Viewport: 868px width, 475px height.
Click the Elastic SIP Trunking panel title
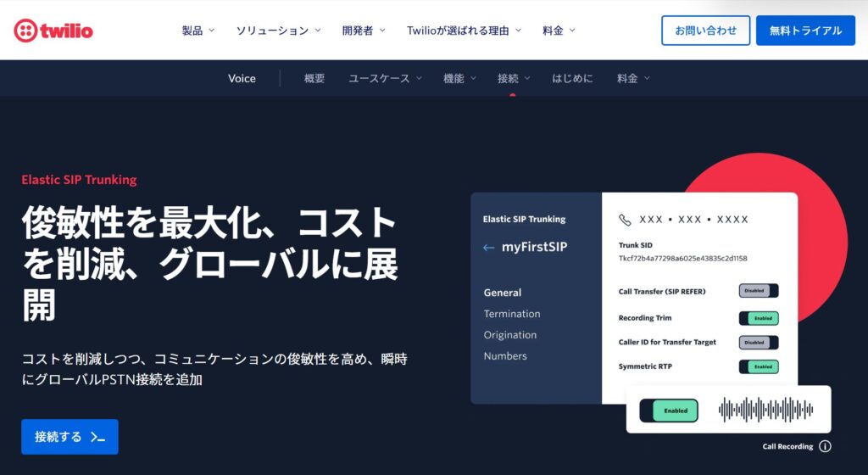[524, 219]
